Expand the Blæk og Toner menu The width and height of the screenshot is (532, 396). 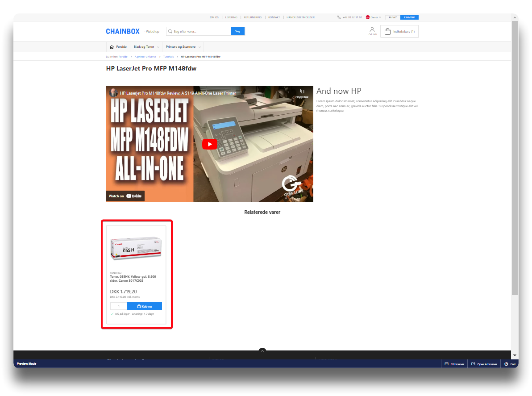point(146,47)
